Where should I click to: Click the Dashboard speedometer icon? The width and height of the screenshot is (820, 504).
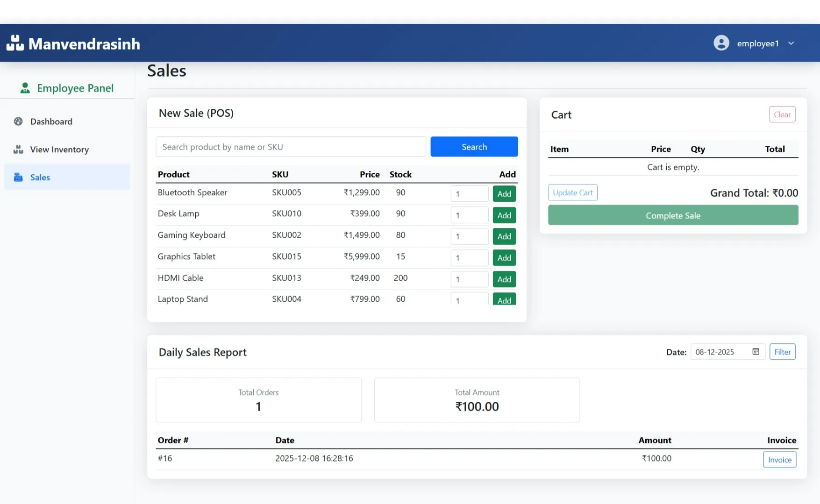(x=18, y=121)
